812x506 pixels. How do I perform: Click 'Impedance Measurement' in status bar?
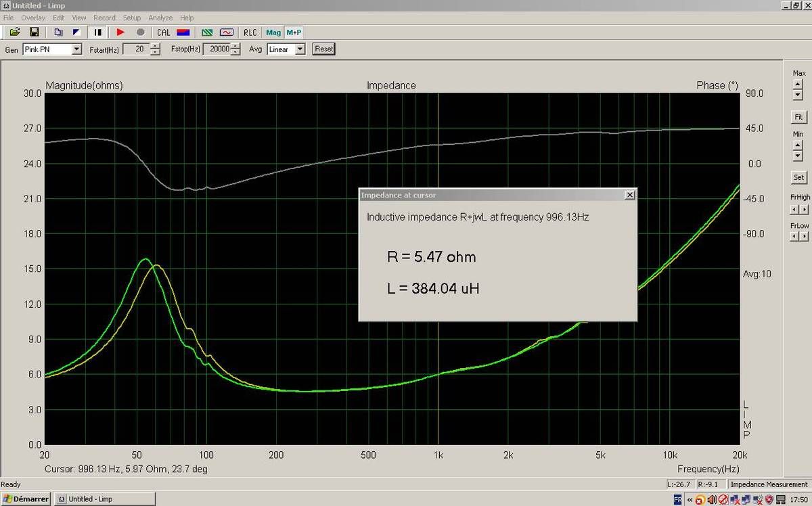[x=769, y=484]
